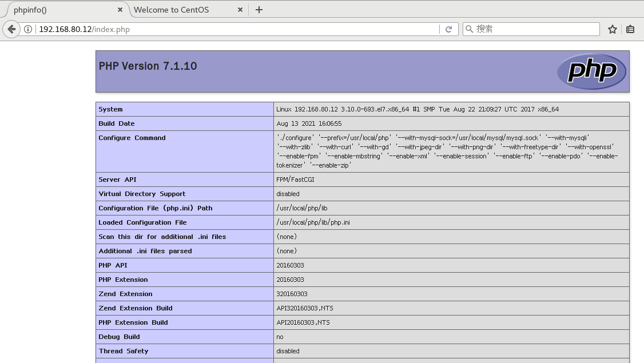Viewport: 644px width, 363px height.
Task: Click the PHP Extension label
Action: (x=123, y=280)
